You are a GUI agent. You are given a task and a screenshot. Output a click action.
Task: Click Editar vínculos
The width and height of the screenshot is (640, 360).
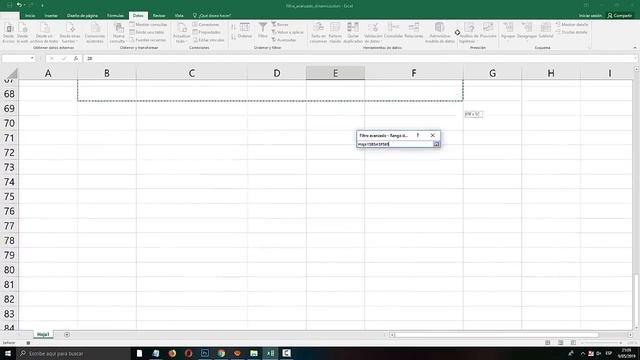pos(209,40)
